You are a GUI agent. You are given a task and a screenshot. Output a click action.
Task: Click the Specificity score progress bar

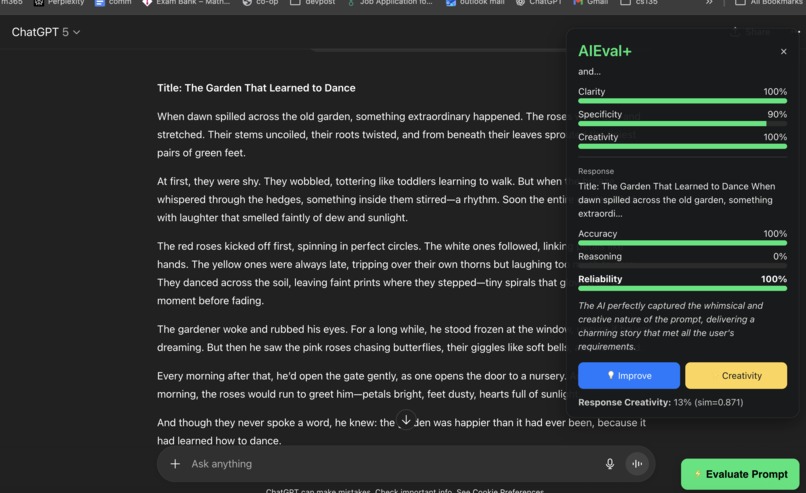[x=682, y=124]
